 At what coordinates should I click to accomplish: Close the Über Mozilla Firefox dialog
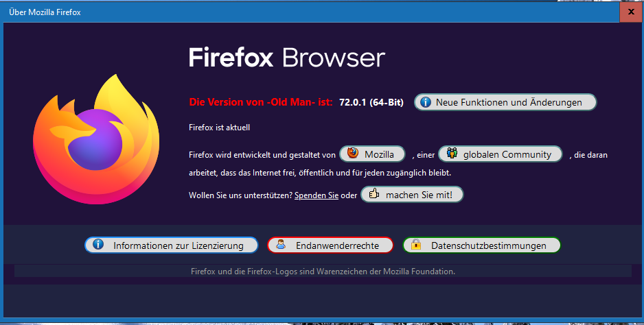(x=631, y=12)
